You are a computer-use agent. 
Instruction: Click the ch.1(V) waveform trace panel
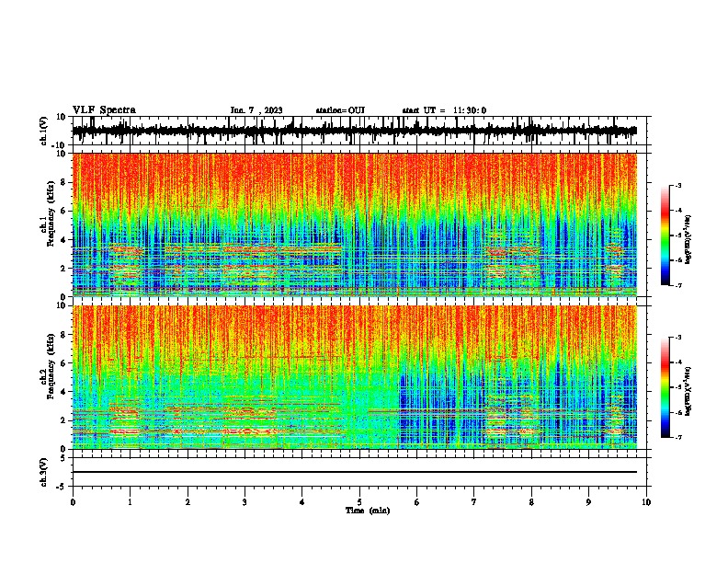(359, 131)
